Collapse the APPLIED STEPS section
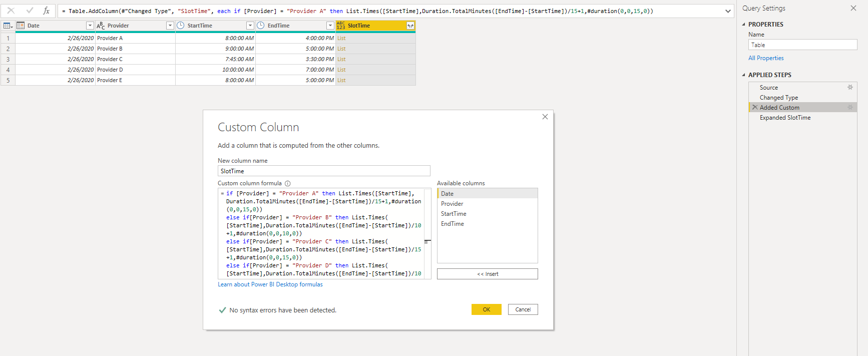Viewport: 868px width, 356px height. (x=743, y=75)
